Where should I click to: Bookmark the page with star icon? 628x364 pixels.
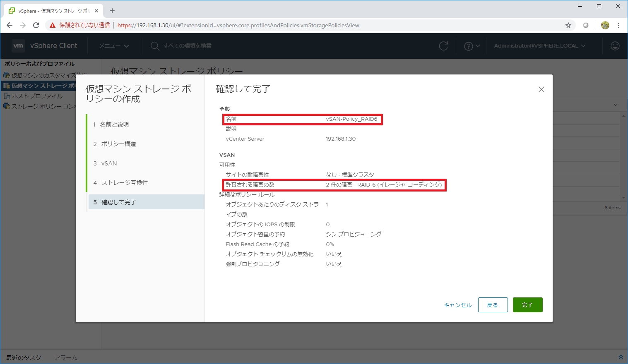[568, 25]
